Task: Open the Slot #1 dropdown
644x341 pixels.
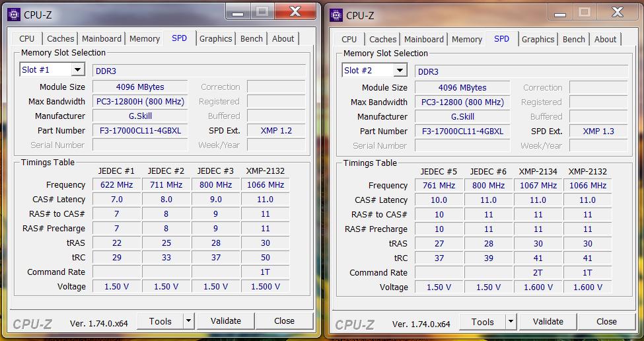Action: point(77,70)
